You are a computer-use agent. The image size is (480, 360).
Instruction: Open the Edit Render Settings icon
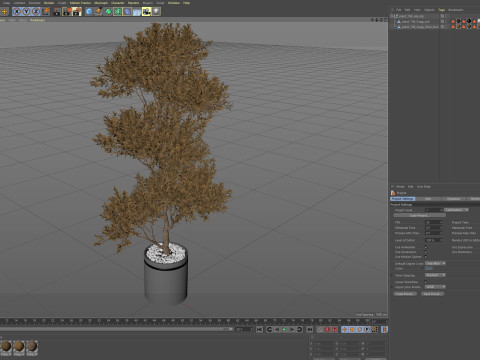point(77,12)
